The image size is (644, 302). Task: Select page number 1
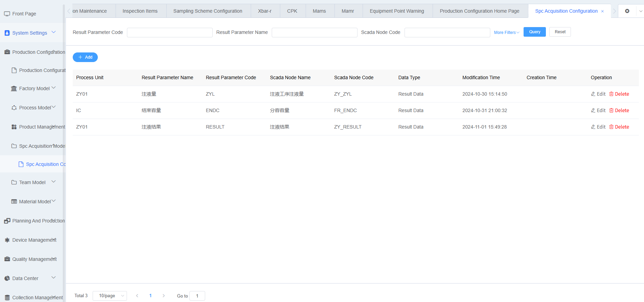[x=150, y=296]
